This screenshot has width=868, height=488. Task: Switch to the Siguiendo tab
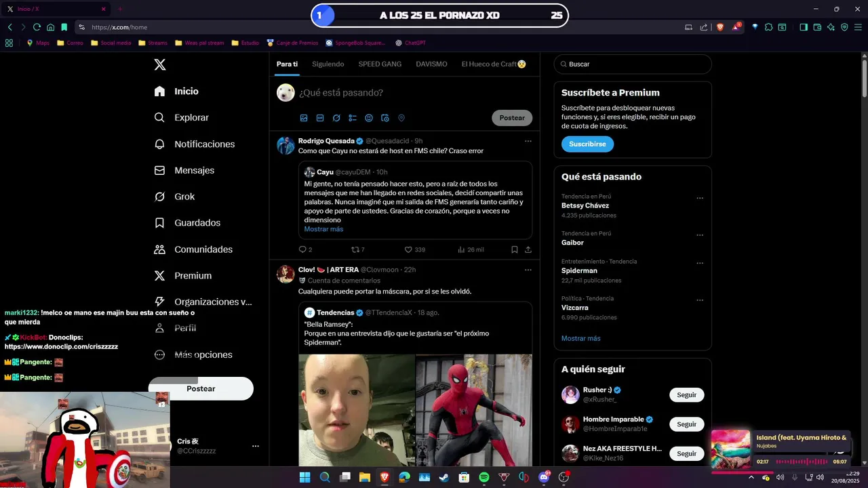coord(328,64)
